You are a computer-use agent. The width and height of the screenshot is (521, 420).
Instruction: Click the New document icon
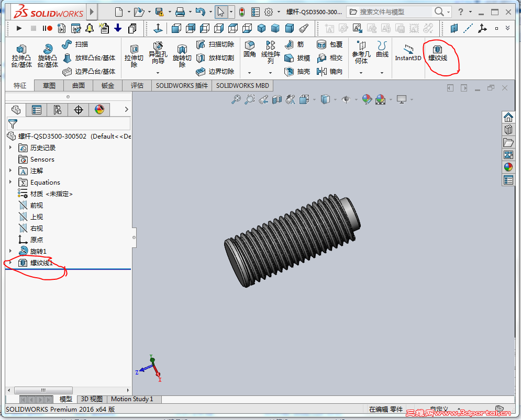point(119,12)
